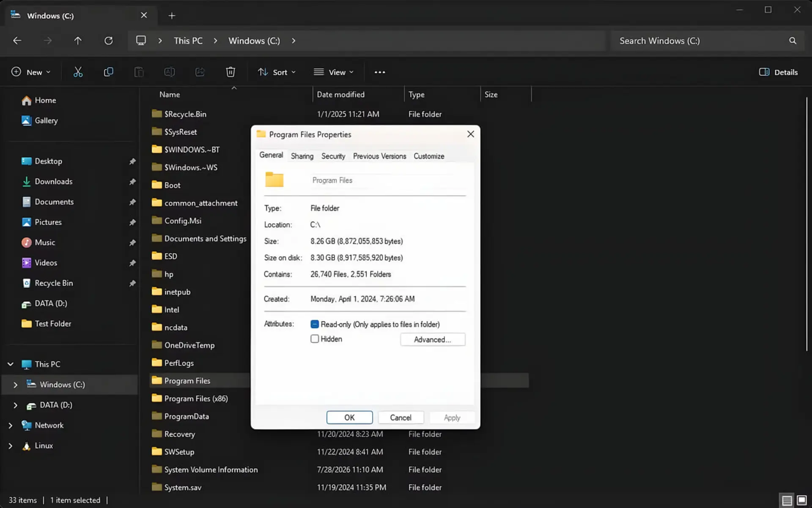This screenshot has width=812, height=508.
Task: Click the Copy icon in toolbar
Action: pyautogui.click(x=108, y=72)
